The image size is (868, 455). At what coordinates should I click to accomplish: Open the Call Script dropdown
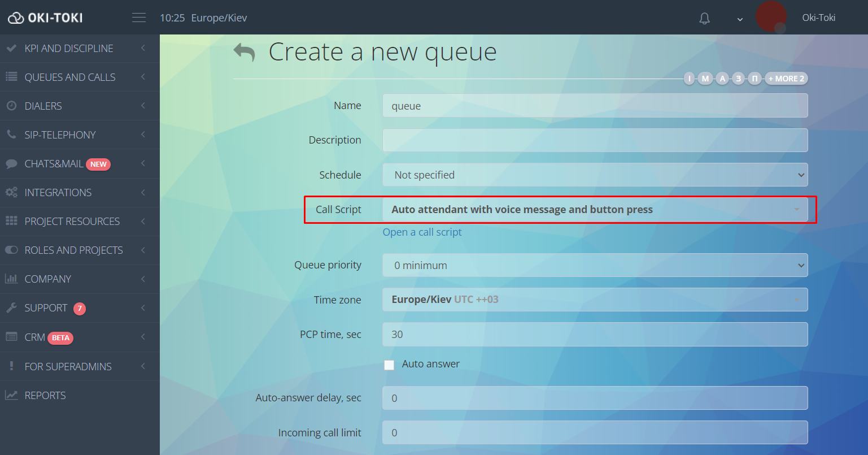595,210
